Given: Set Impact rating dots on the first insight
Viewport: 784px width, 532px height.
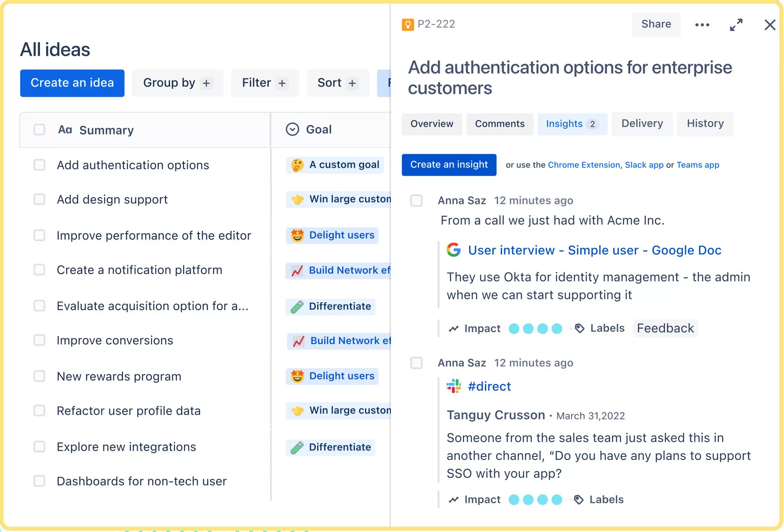Looking at the screenshot, I should point(535,329).
